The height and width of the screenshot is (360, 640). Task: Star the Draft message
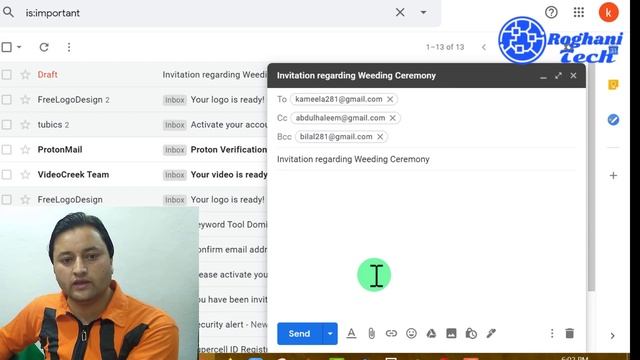(x=25, y=75)
